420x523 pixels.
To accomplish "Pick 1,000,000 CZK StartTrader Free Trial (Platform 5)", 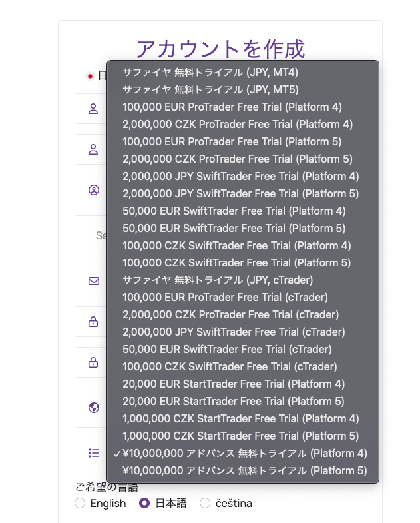I will 243,436.
